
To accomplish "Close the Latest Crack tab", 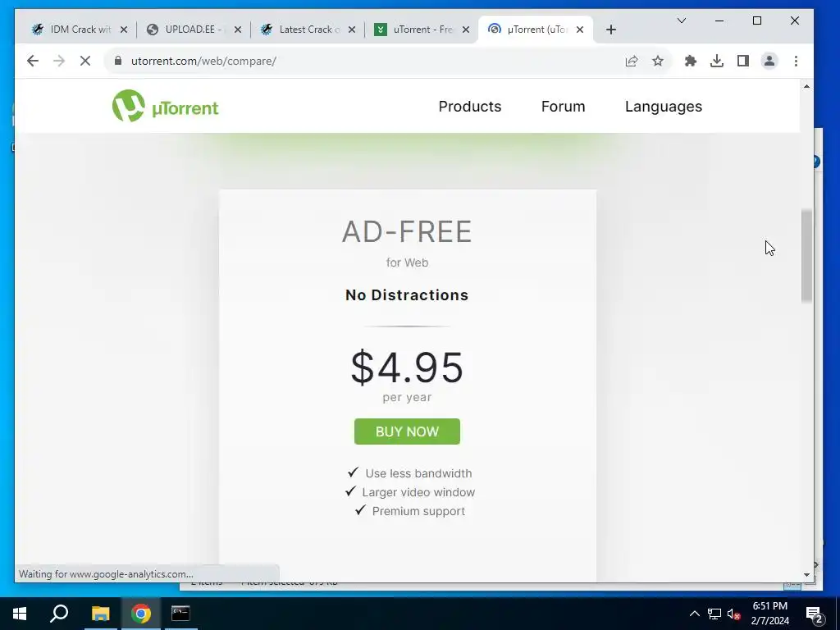I will 352,30.
